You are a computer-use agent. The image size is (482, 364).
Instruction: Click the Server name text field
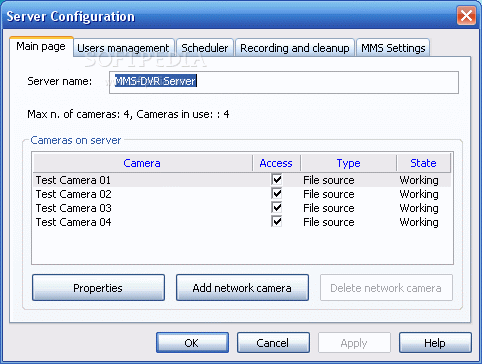tap(284, 82)
